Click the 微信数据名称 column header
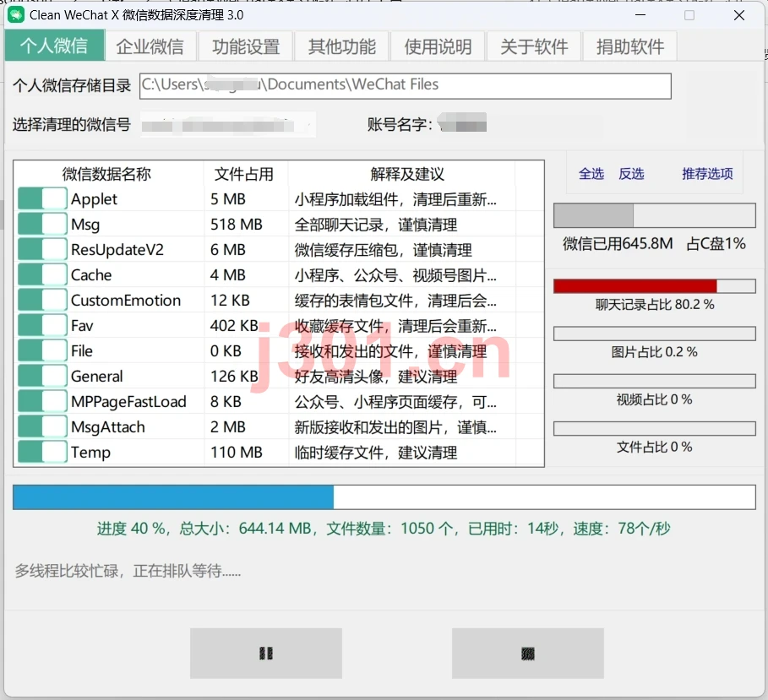The height and width of the screenshot is (700, 768). pyautogui.click(x=106, y=174)
